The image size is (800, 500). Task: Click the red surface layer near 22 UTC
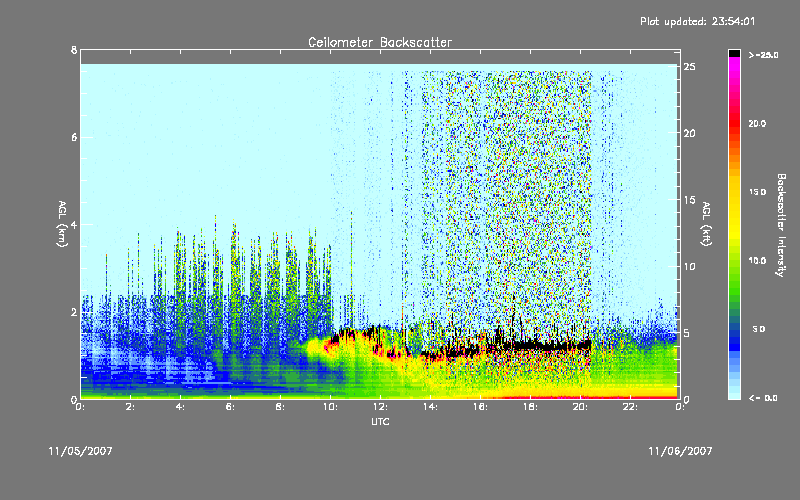click(630, 396)
